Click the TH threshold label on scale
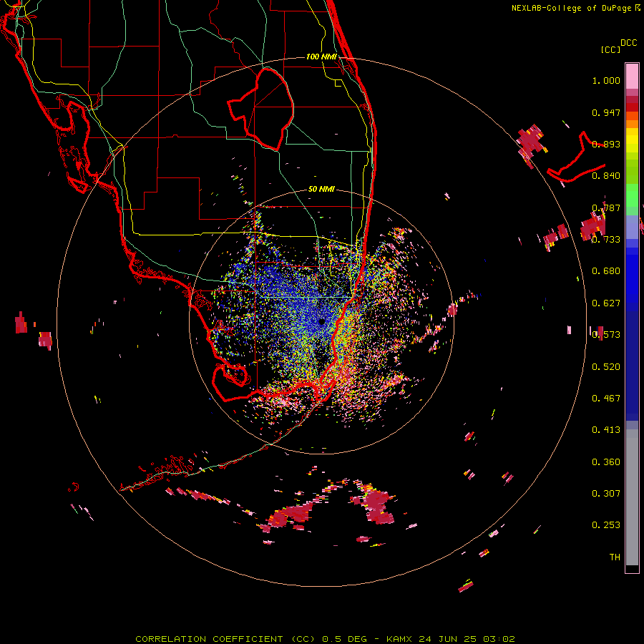644x644 pixels. [615, 557]
